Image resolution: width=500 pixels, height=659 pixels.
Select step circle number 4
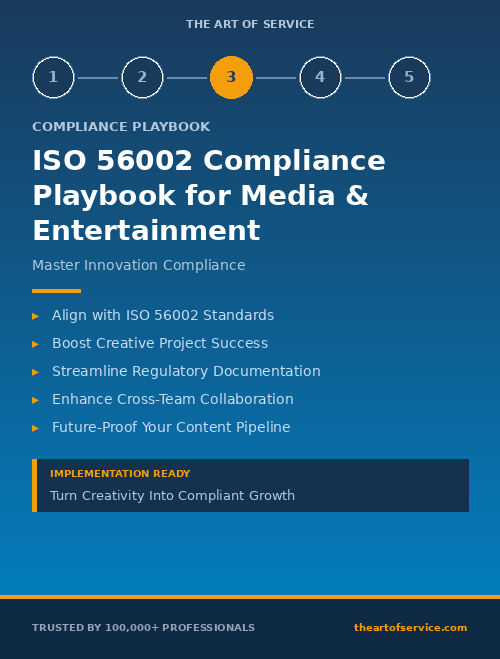320,77
